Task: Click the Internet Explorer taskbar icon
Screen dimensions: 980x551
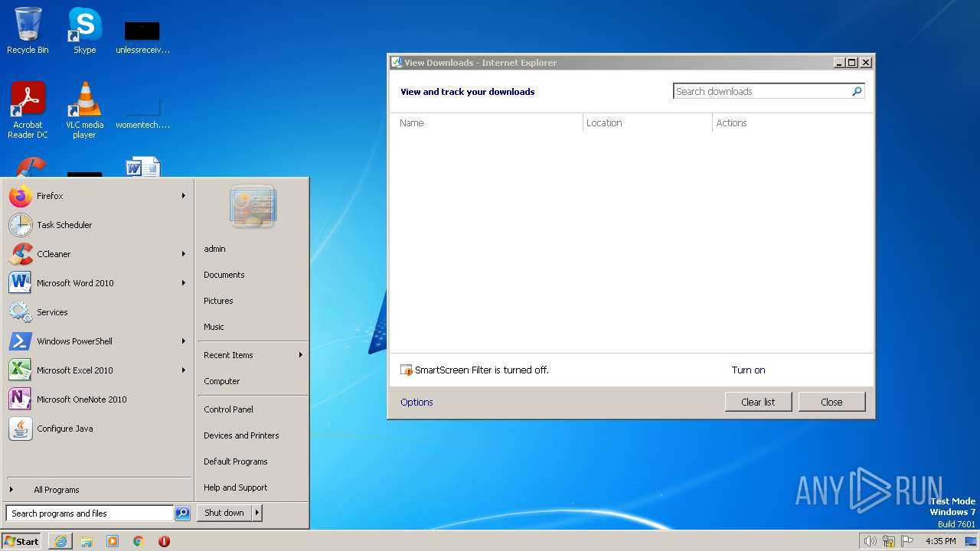Action: (60, 541)
